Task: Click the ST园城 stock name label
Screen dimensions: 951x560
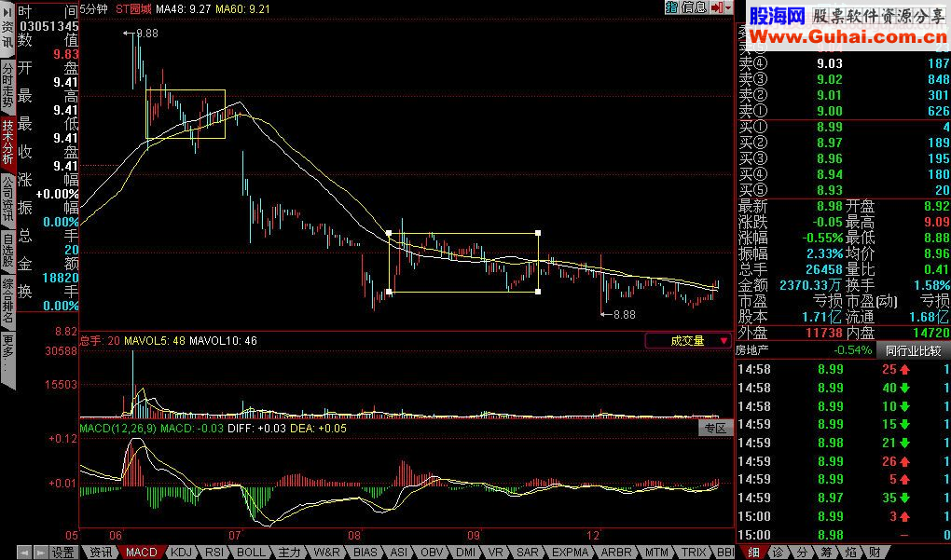Action: click(x=133, y=8)
